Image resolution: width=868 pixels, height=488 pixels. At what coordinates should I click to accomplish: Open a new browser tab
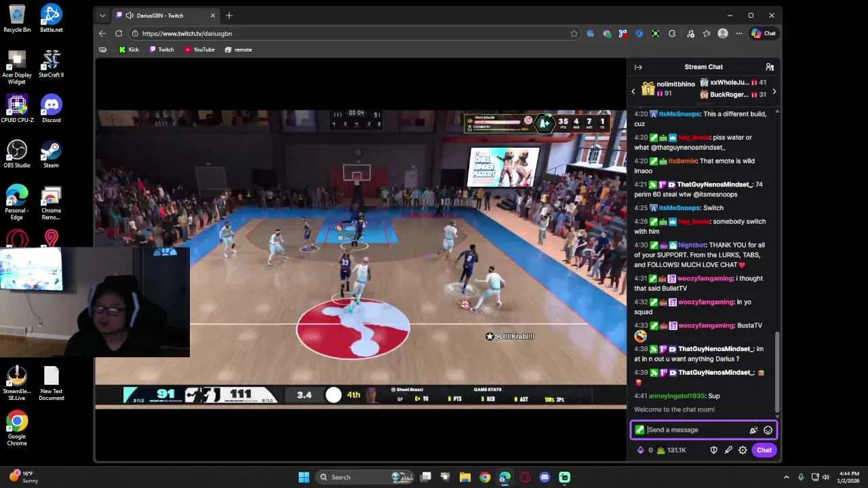pos(229,15)
